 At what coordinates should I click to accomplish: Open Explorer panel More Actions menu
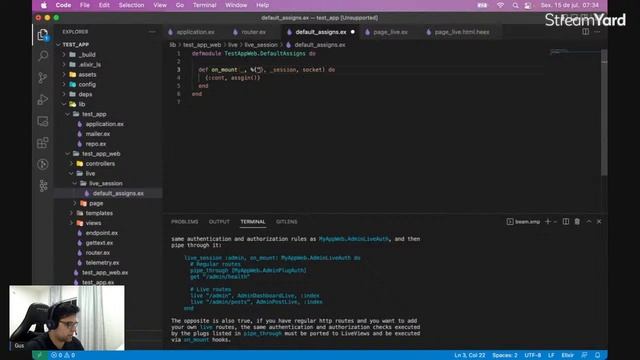[x=152, y=31]
